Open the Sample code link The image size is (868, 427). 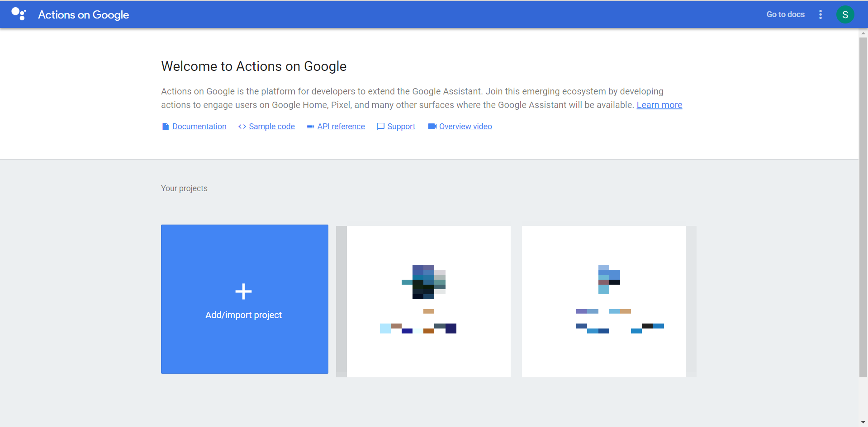point(271,127)
